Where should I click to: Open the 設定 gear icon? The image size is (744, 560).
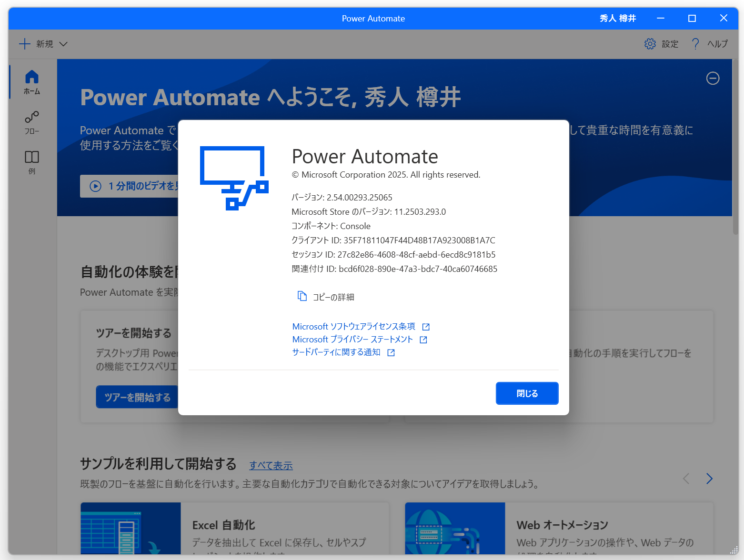point(650,43)
